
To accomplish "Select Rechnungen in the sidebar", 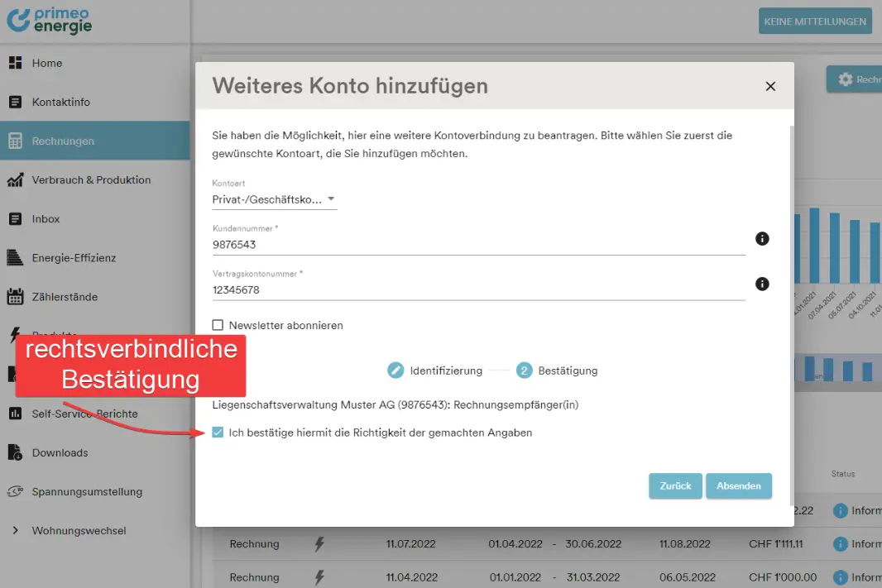I will [x=63, y=141].
